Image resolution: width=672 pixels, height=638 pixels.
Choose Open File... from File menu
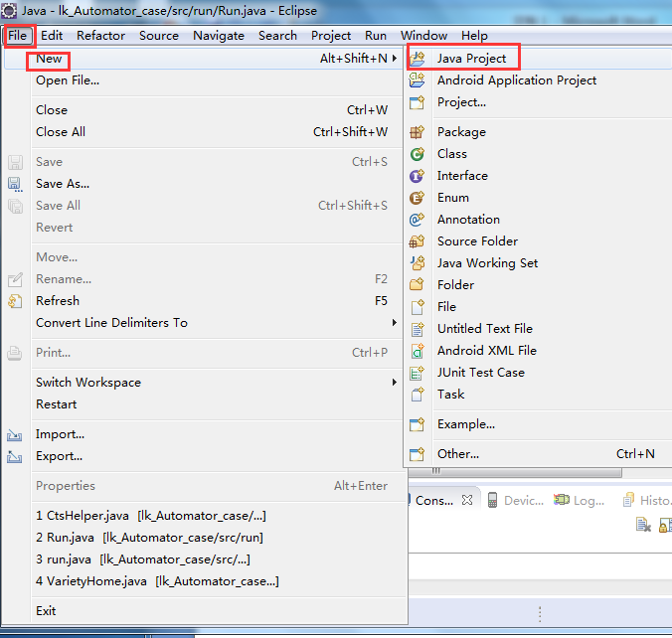[204, 80]
